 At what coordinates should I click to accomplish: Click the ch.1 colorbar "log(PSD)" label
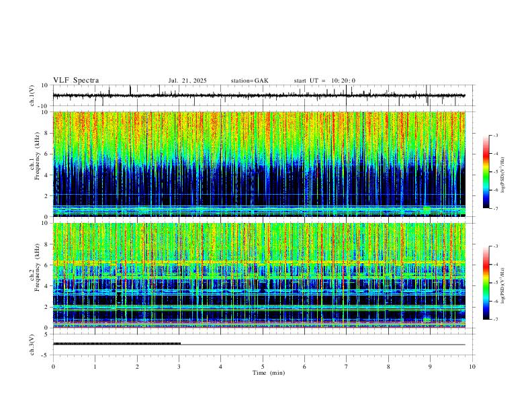(x=502, y=175)
